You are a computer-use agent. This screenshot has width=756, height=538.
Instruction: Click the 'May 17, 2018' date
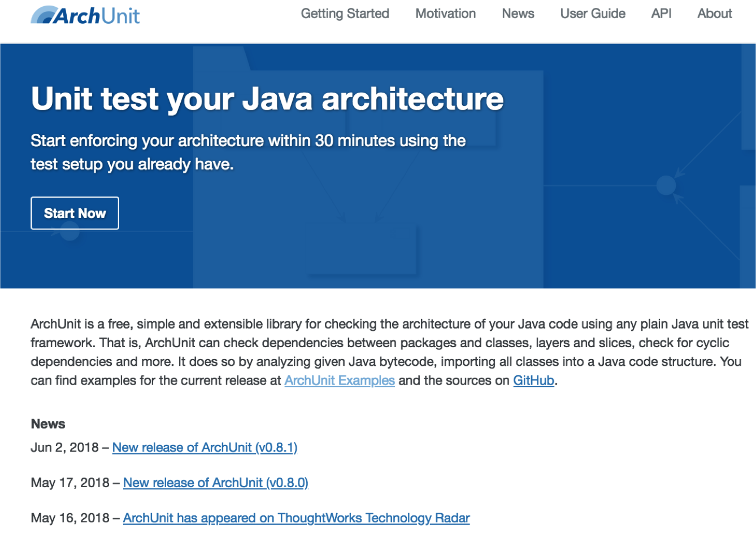[x=70, y=483]
